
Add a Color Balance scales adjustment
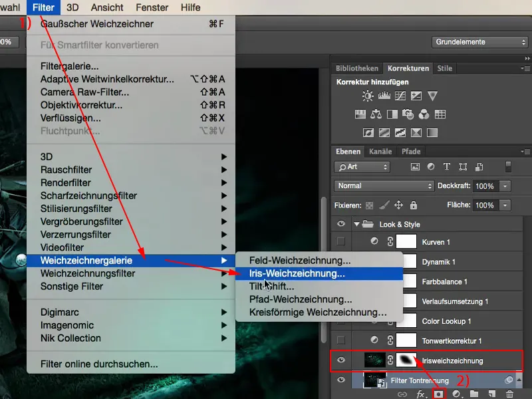coord(376,114)
